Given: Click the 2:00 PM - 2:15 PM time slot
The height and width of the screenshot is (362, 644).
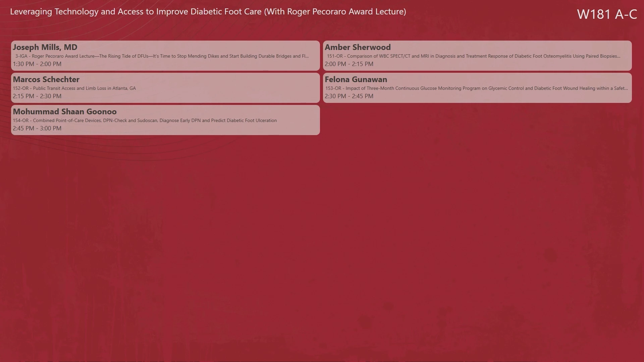Looking at the screenshot, I should [349, 64].
